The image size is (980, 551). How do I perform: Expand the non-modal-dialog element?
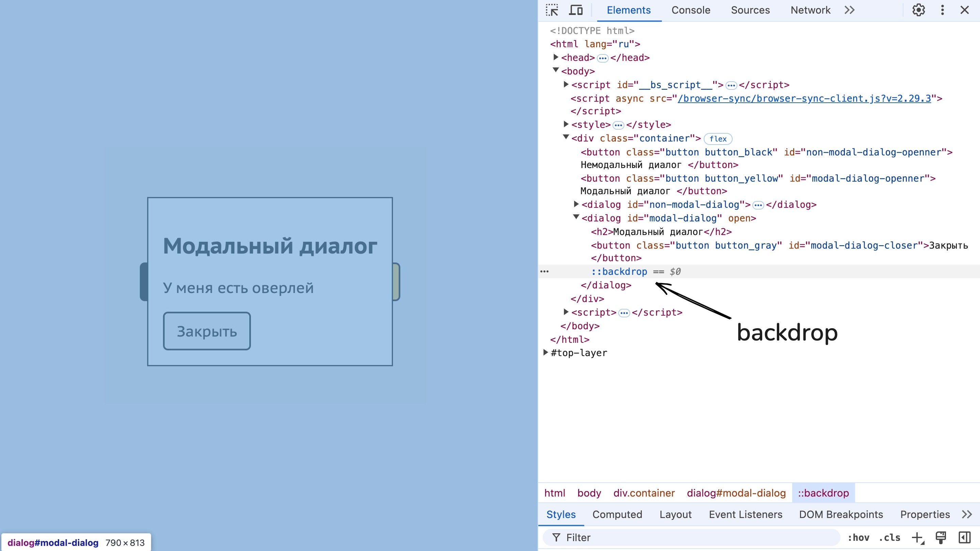576,204
